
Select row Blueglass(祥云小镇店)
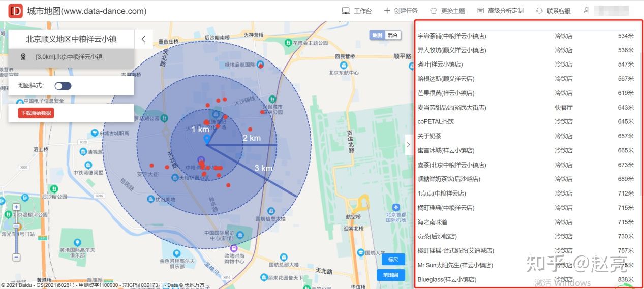click(526, 279)
